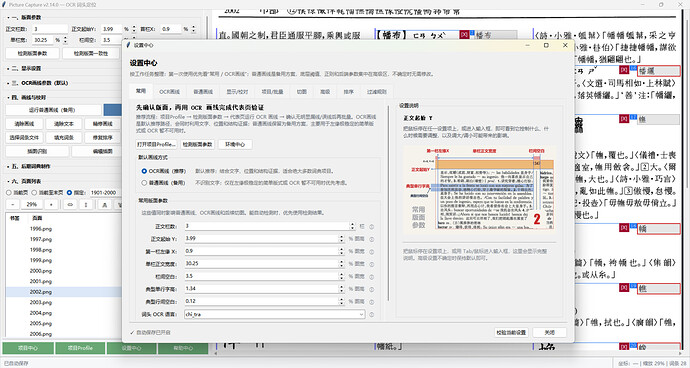Zoom in with the plus button
Viewport: 690px width, 368px height.
[51, 205]
